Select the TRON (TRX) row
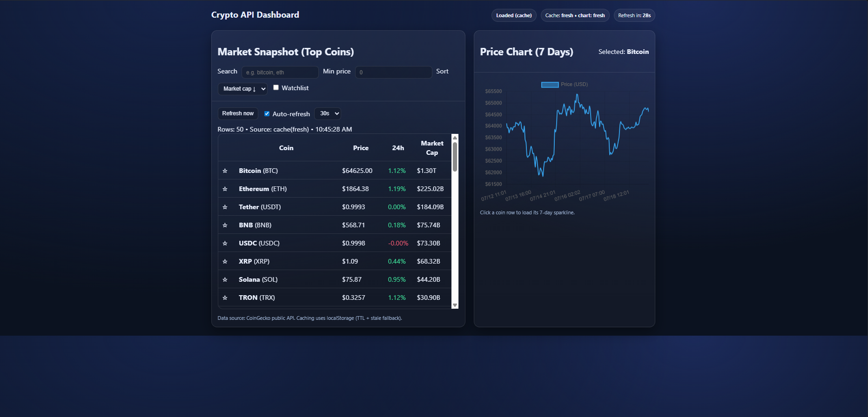The height and width of the screenshot is (417, 868). click(x=335, y=298)
